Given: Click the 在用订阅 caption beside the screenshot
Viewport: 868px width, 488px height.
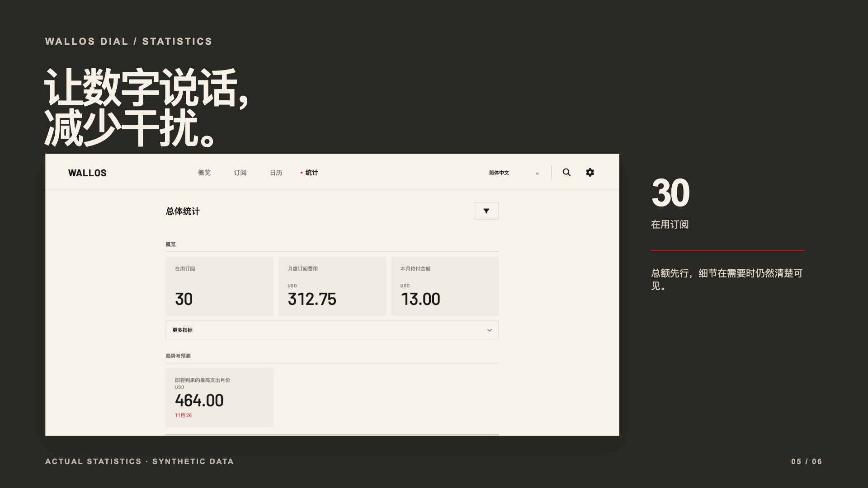Looking at the screenshot, I should tap(670, 225).
